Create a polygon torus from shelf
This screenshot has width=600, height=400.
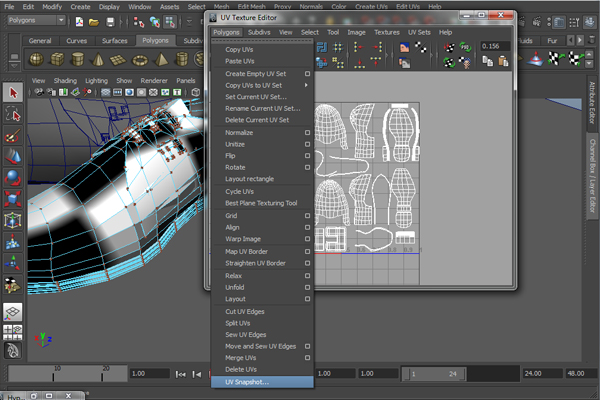click(x=140, y=60)
